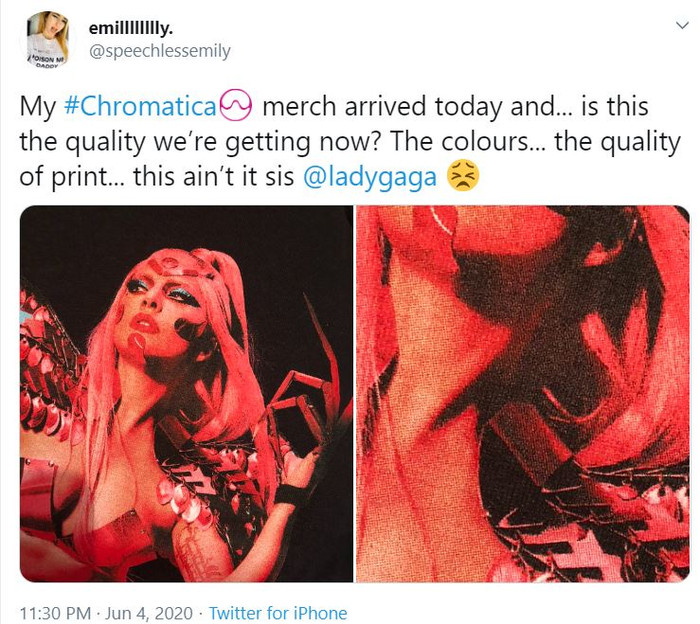
Task: Click the weary face emoji
Action: tap(463, 176)
